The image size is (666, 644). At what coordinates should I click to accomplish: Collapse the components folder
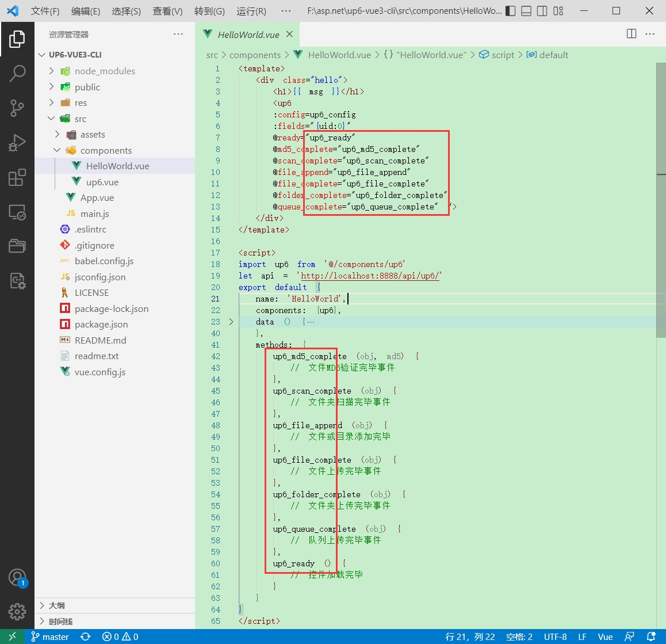click(x=106, y=150)
